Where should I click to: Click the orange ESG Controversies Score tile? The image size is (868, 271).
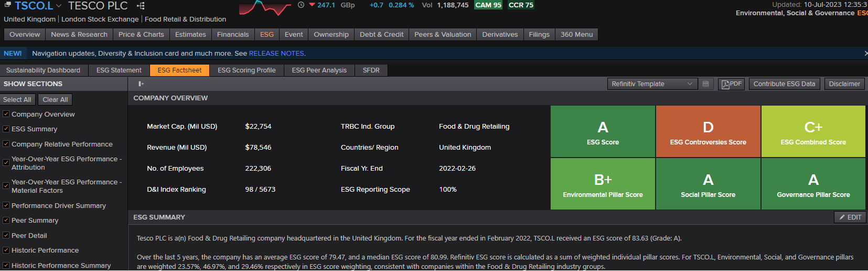pyautogui.click(x=708, y=131)
